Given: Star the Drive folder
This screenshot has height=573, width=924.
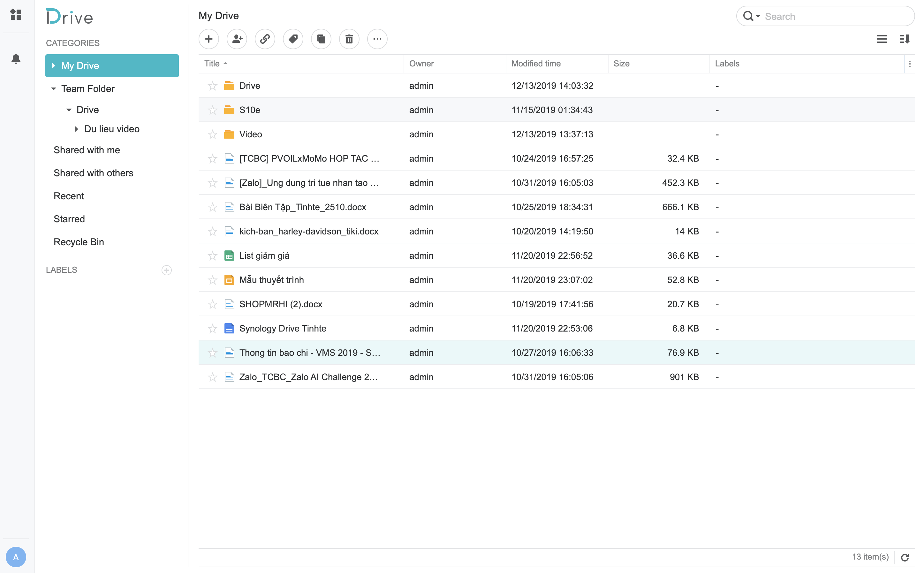Looking at the screenshot, I should (213, 86).
